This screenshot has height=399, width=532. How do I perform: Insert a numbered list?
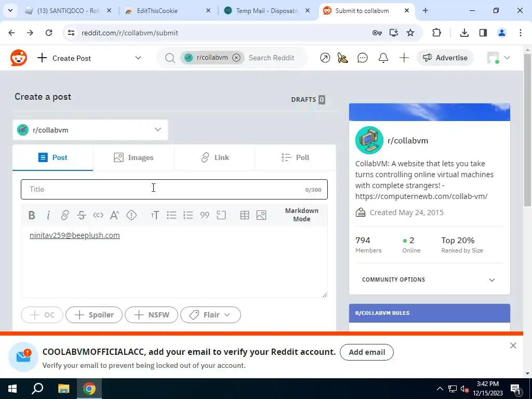tap(188, 215)
